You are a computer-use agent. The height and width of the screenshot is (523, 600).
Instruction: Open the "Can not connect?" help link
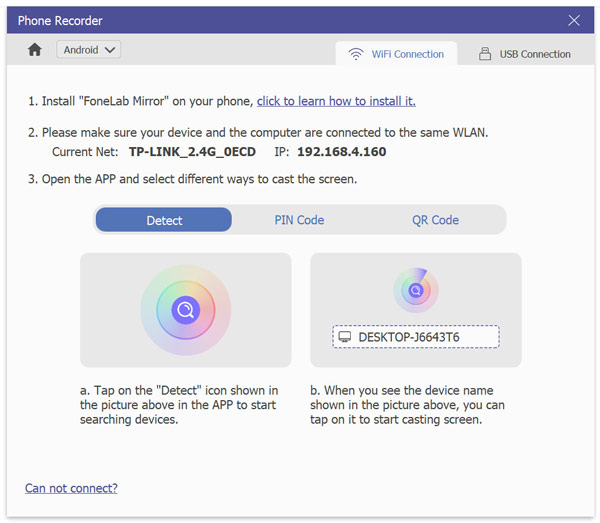(71, 488)
